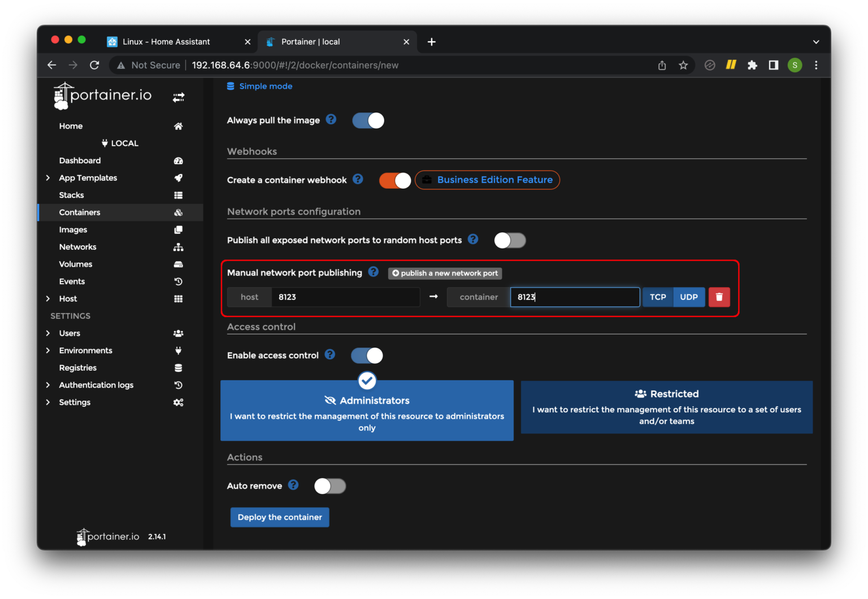Click help icon beside Manual network port publishing
Viewport: 868px width, 599px height.
pos(374,272)
